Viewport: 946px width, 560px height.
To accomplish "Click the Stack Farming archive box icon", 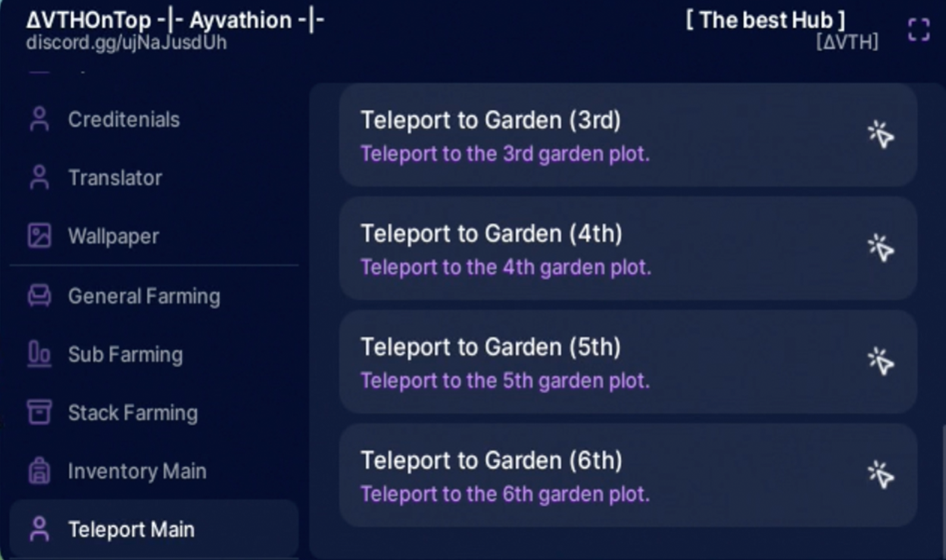I will 39,412.
